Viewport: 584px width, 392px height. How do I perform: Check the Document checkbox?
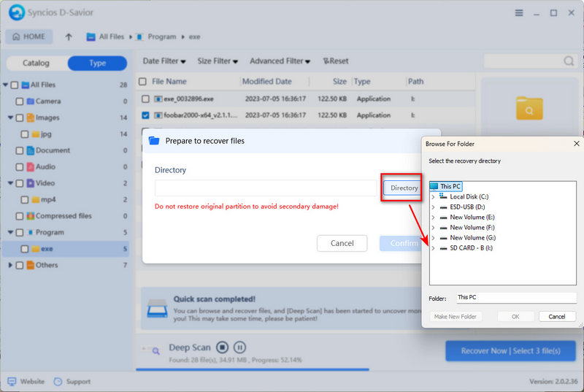pos(20,150)
